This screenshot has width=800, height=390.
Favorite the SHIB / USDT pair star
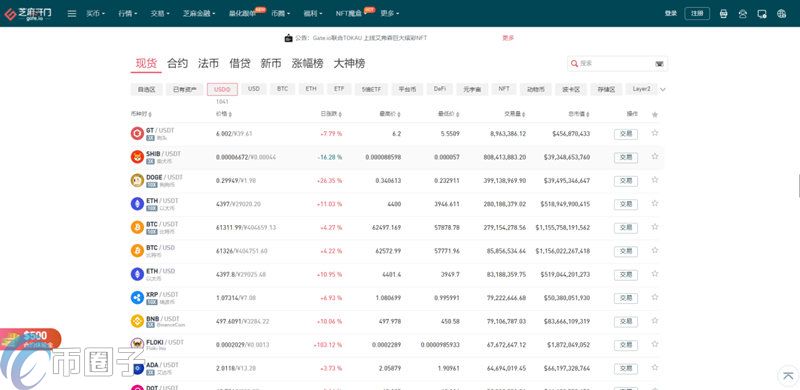655,156
